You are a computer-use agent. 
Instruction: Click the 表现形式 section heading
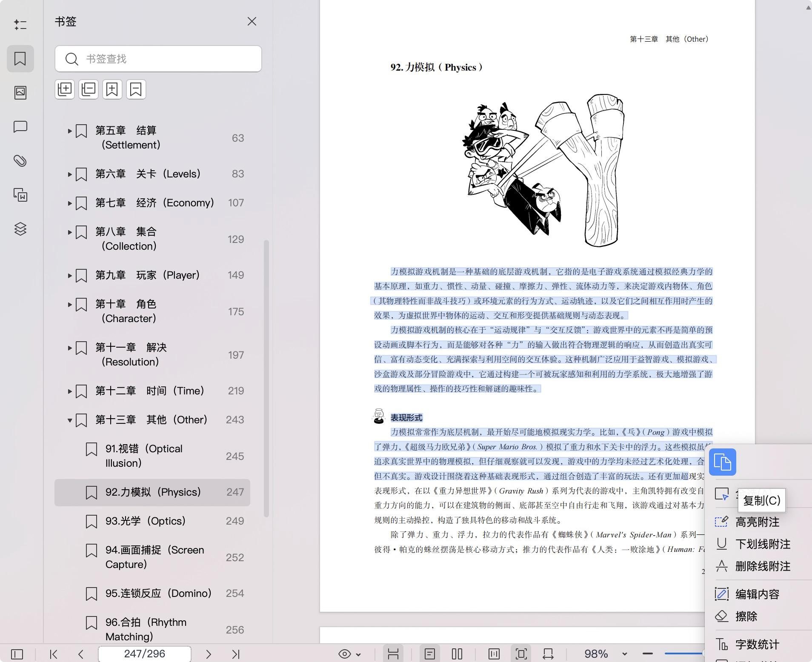[406, 417]
